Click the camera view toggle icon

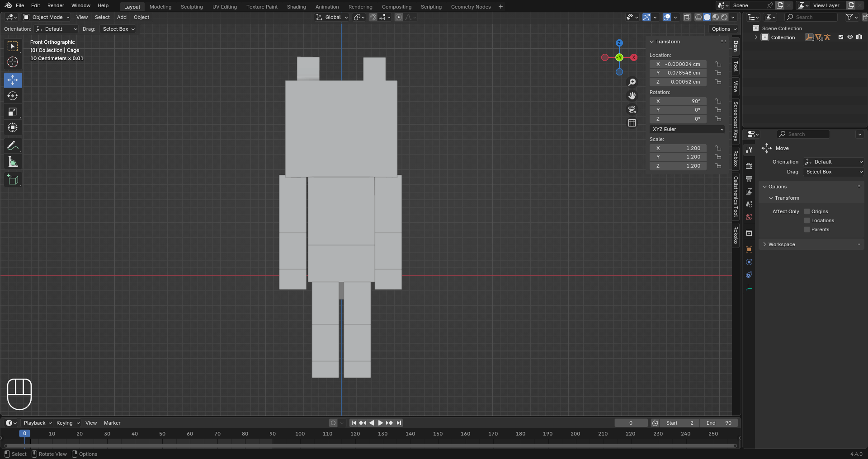click(x=632, y=109)
